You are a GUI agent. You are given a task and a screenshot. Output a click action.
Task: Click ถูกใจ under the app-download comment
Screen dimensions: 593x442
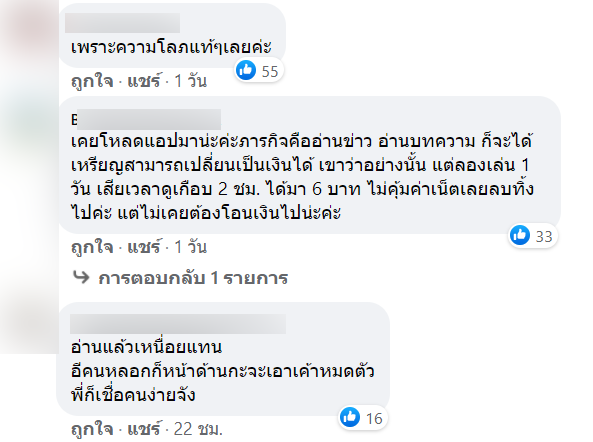(92, 247)
